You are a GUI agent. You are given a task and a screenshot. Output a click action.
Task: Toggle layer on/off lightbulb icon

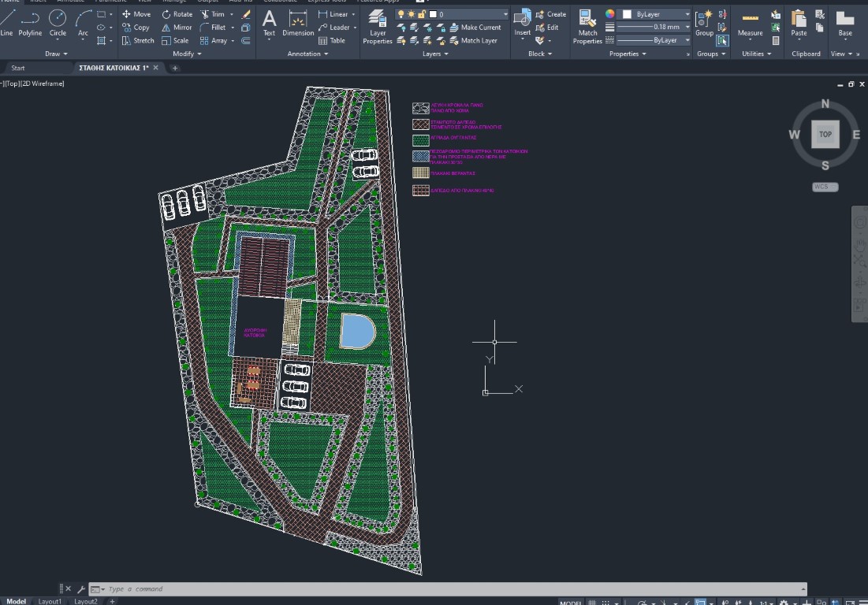(x=400, y=14)
